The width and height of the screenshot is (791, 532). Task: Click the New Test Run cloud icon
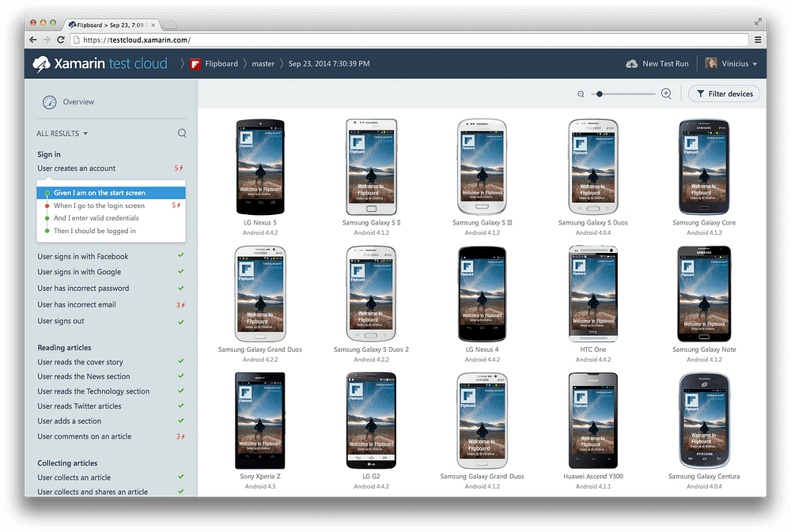pos(631,64)
